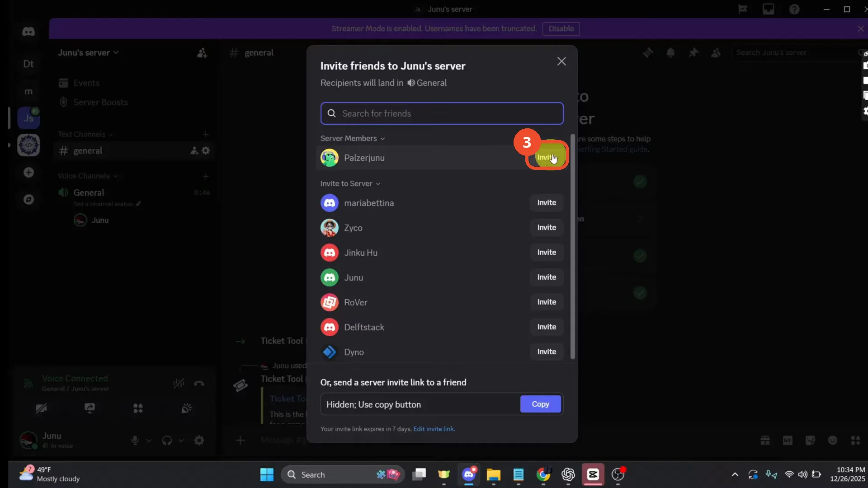Viewport: 868px width, 488px height.
Task: Copy the server invite link
Action: point(540,404)
